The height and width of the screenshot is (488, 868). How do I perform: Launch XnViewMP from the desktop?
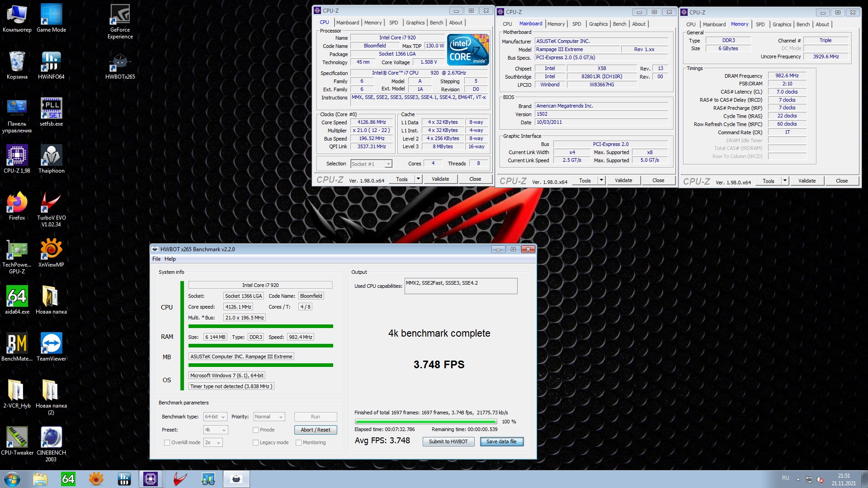click(x=51, y=253)
